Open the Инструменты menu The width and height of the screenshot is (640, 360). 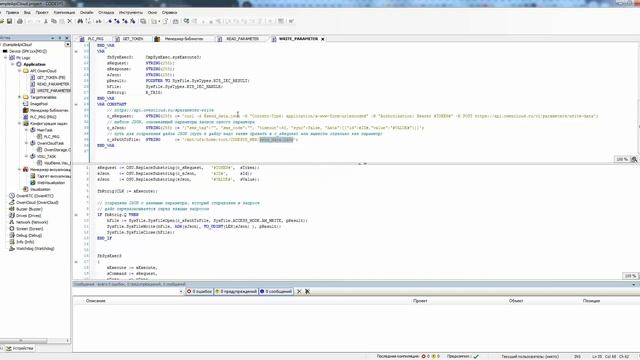point(131,13)
